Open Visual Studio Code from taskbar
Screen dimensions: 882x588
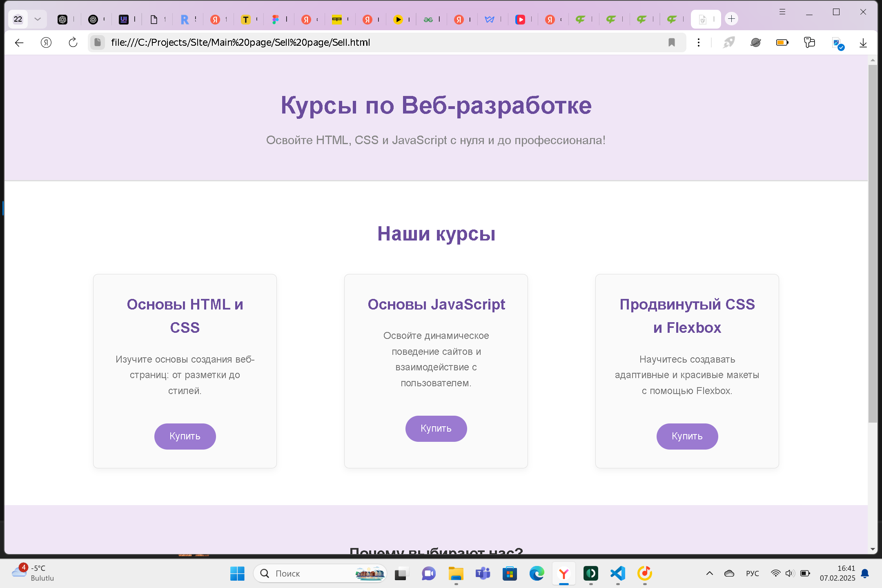(x=618, y=573)
